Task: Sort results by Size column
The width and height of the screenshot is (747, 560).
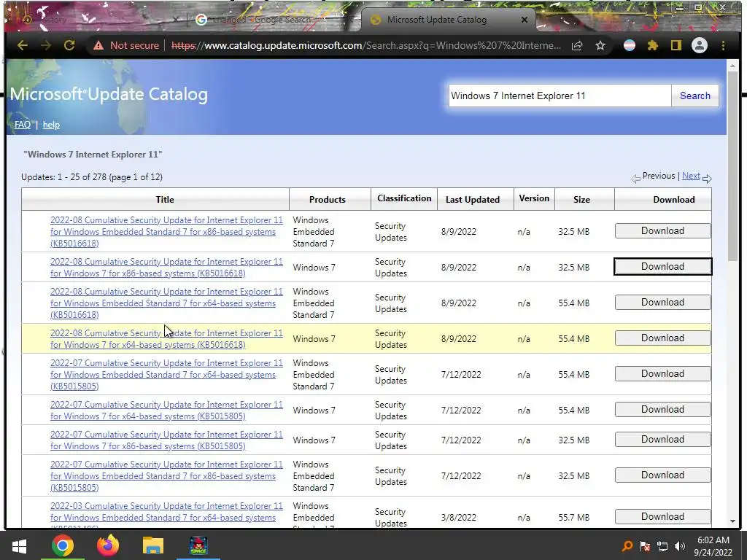Action: 581,200
